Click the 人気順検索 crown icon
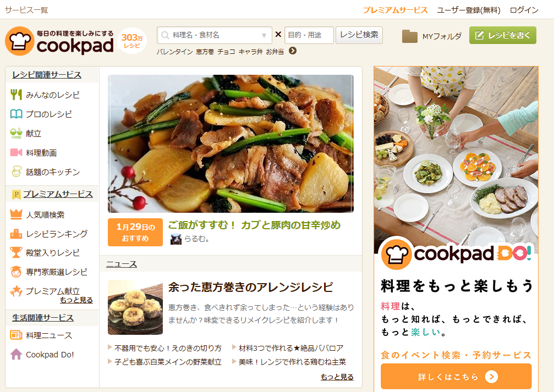Screen dimensions: 554x392 point(16,214)
